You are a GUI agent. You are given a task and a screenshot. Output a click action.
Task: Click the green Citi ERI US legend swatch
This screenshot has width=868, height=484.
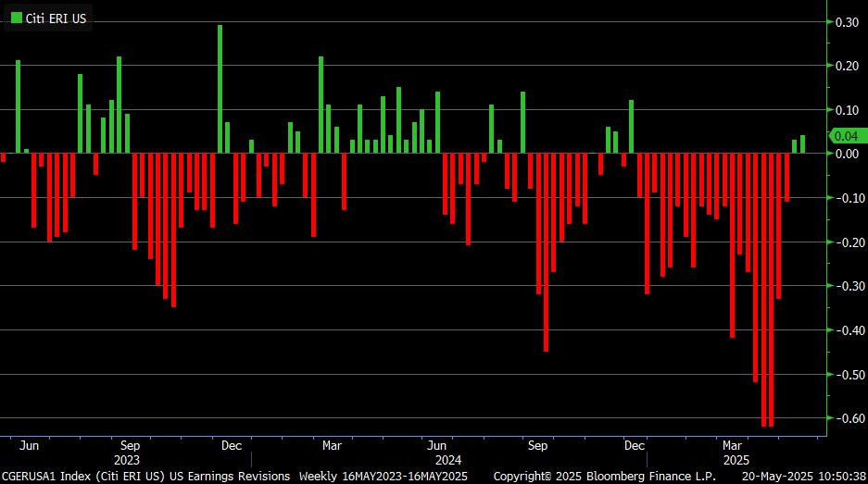(17, 19)
